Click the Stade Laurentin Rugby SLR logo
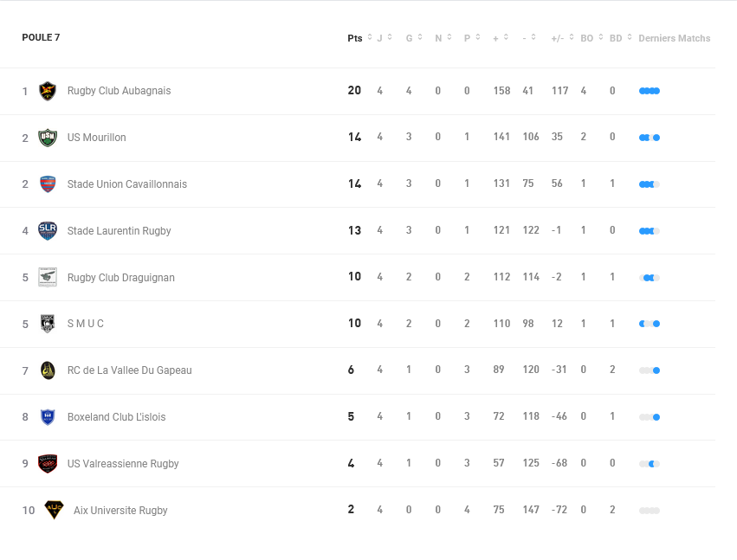The image size is (737, 560). [48, 231]
